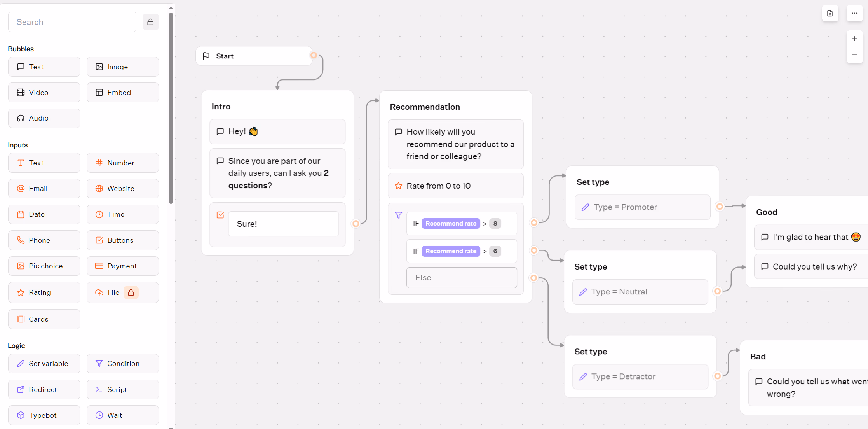Click the sidebar vertical scrollbar
This screenshot has width=868, height=429.
(171, 108)
